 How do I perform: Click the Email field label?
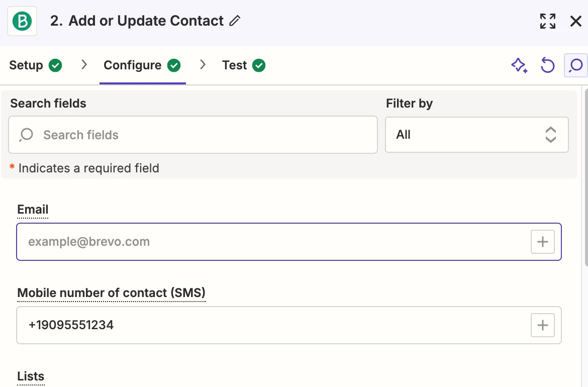tap(33, 210)
